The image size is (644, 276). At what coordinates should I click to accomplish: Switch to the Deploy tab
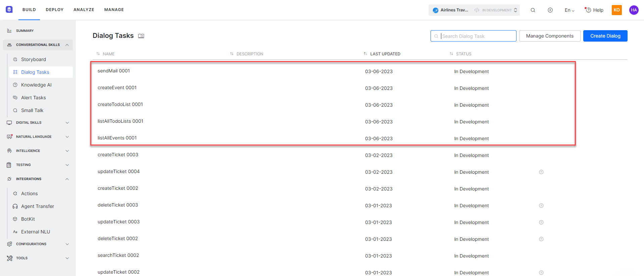pos(55,10)
